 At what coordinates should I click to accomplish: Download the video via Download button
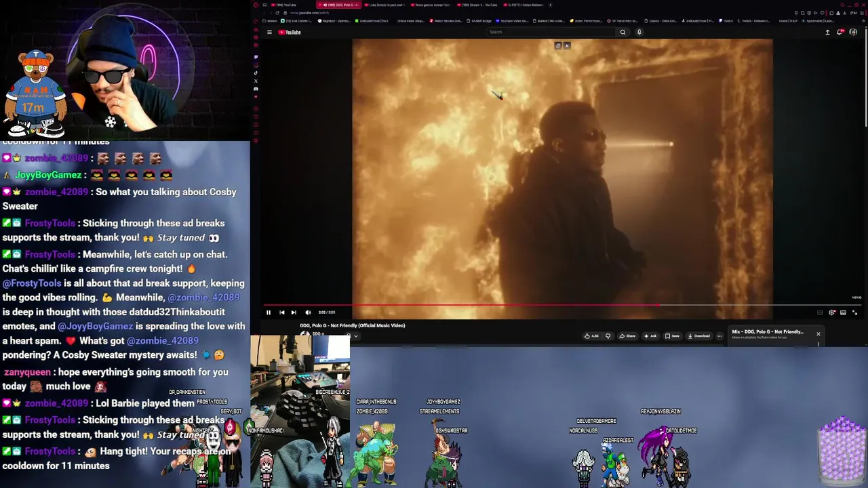tap(699, 336)
